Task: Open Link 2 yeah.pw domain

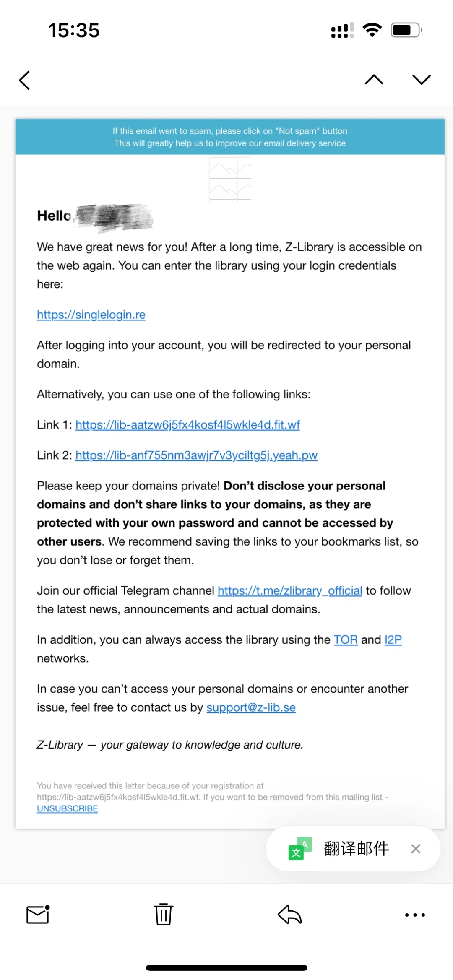Action: [x=196, y=455]
